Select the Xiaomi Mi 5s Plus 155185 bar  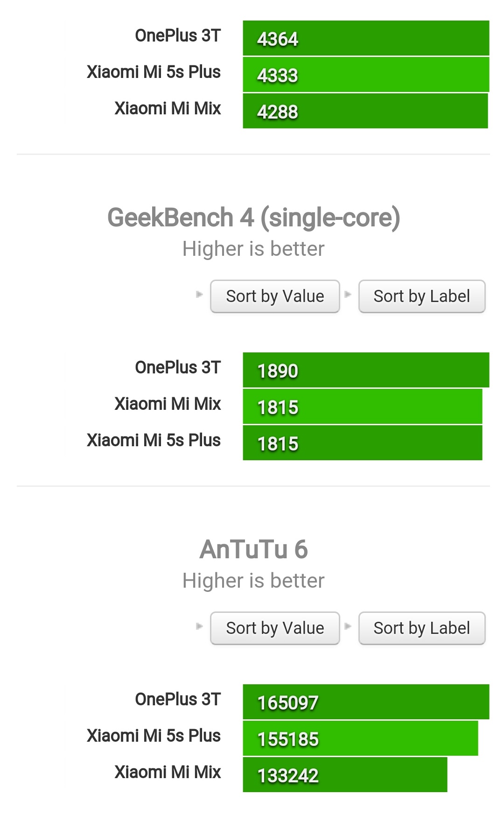tap(360, 738)
